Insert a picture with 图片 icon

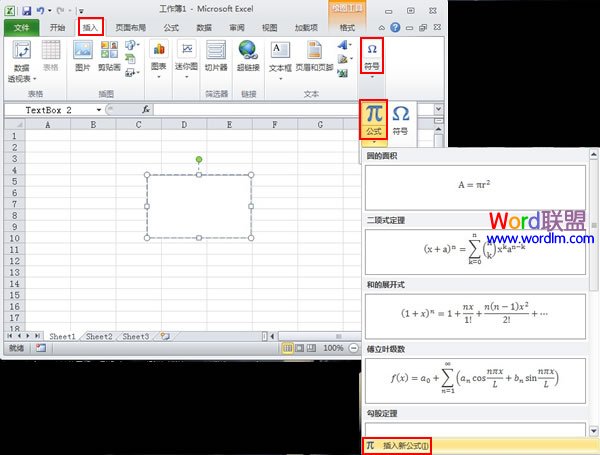(x=82, y=57)
